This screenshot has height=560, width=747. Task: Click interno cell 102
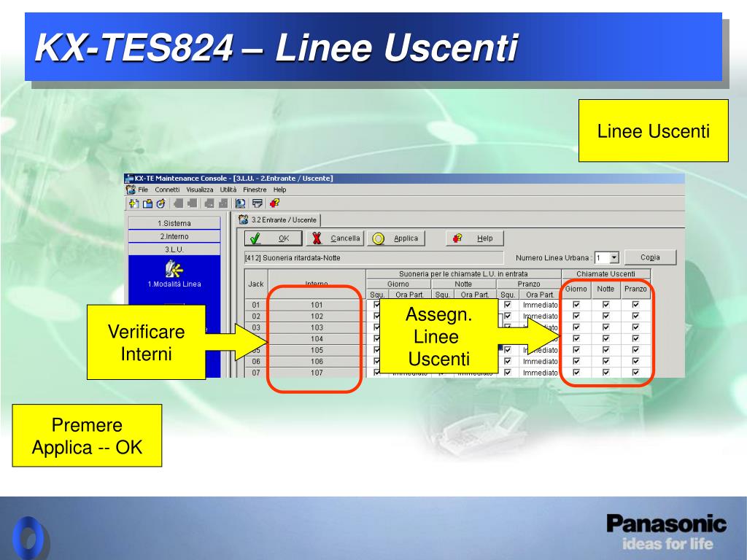click(x=317, y=316)
